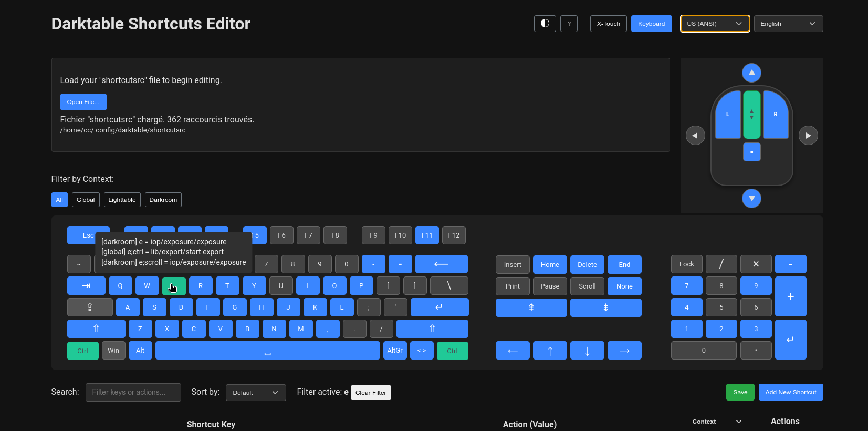This screenshot has height=431, width=868.
Task: Click the mouse scroll-right arrow button
Action: 808,136
